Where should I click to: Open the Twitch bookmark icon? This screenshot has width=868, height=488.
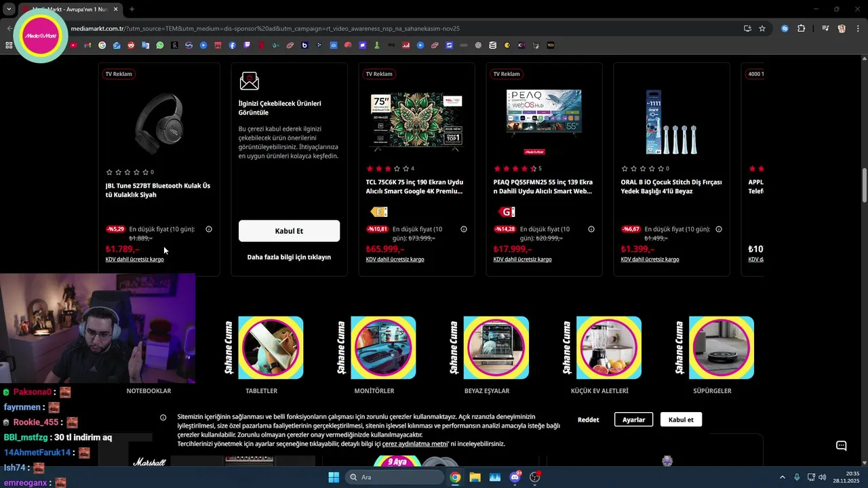[247, 45]
